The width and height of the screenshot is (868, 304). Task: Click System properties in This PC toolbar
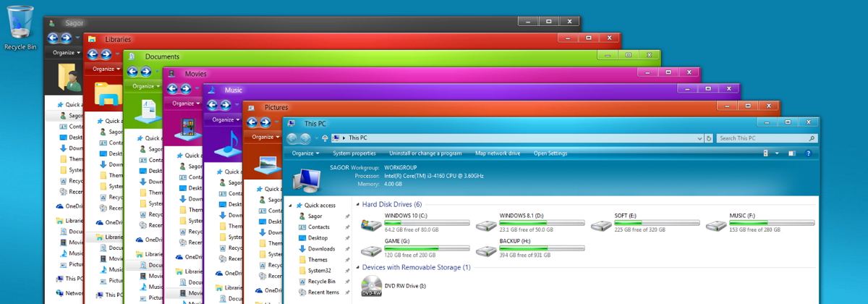pyautogui.click(x=354, y=153)
